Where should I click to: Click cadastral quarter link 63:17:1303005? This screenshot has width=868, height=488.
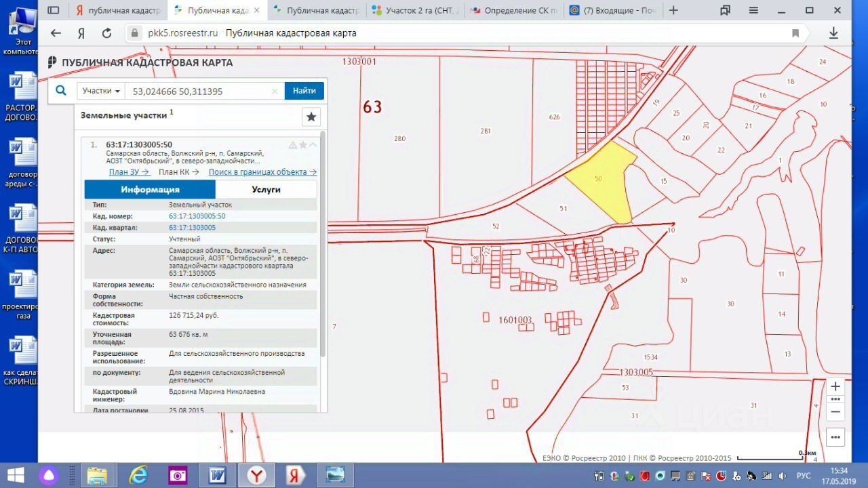coord(192,228)
